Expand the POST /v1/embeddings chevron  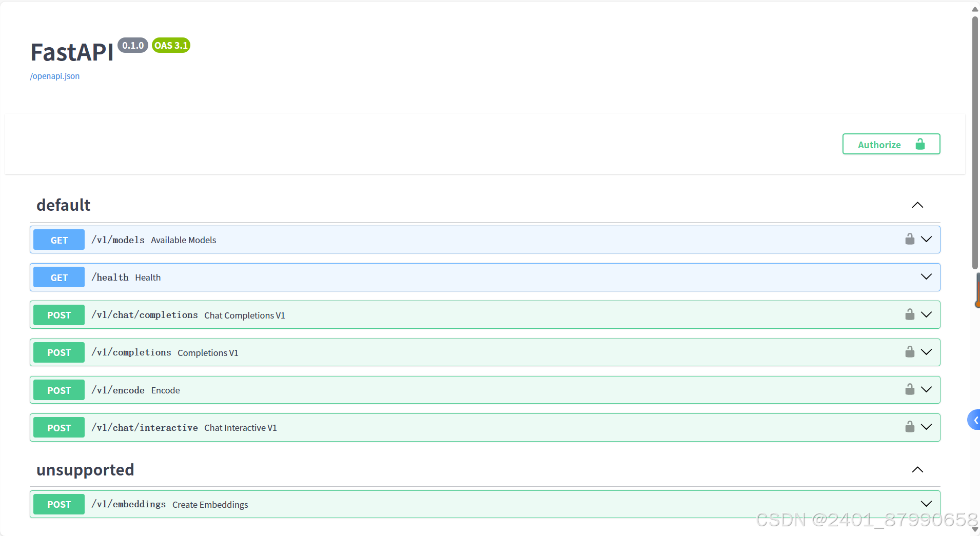coord(926,504)
